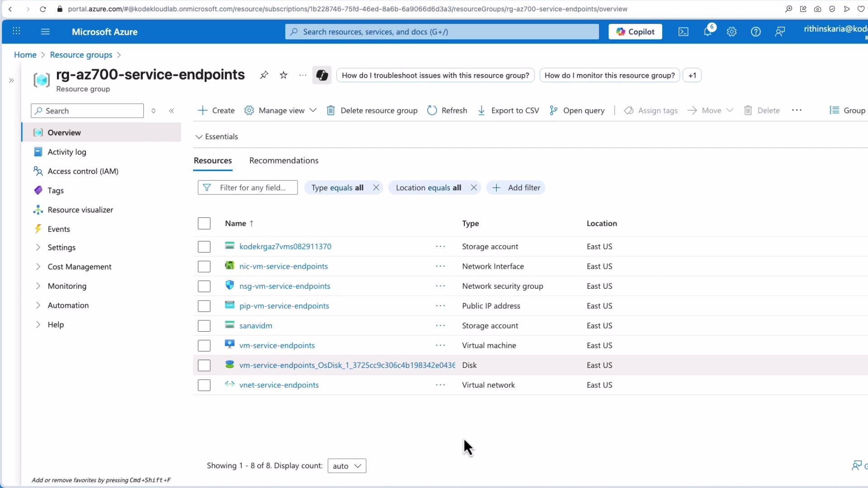Click the Copilot icon beside title
Viewport: 868px width, 488px height.
point(322,75)
